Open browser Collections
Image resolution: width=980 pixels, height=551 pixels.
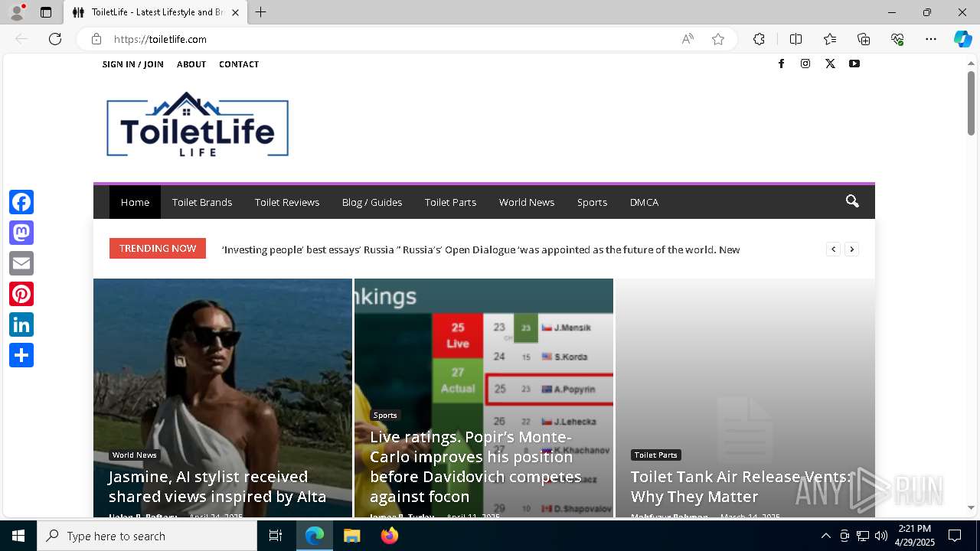[x=864, y=39]
